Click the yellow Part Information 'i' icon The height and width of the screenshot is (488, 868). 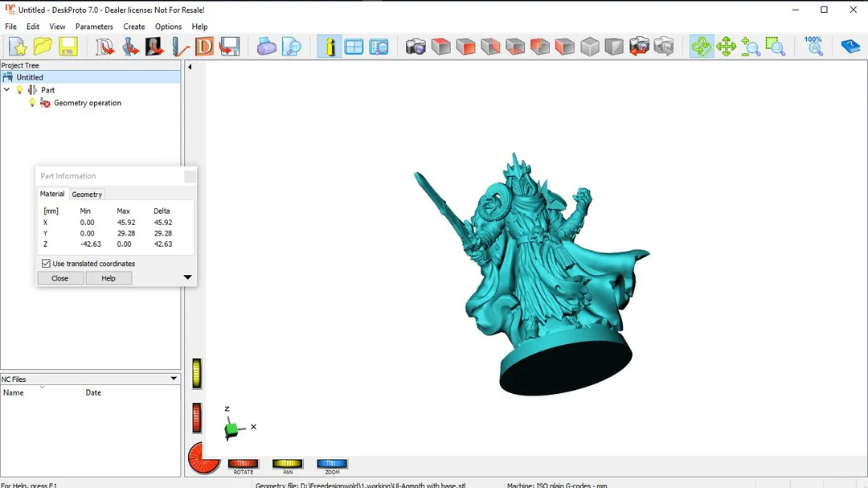330,47
